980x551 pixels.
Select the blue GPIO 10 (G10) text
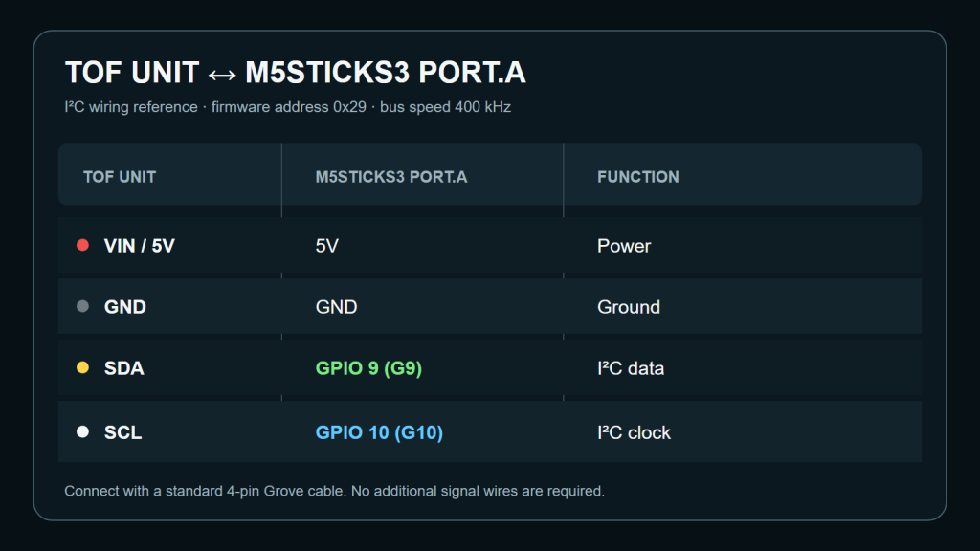(x=379, y=432)
